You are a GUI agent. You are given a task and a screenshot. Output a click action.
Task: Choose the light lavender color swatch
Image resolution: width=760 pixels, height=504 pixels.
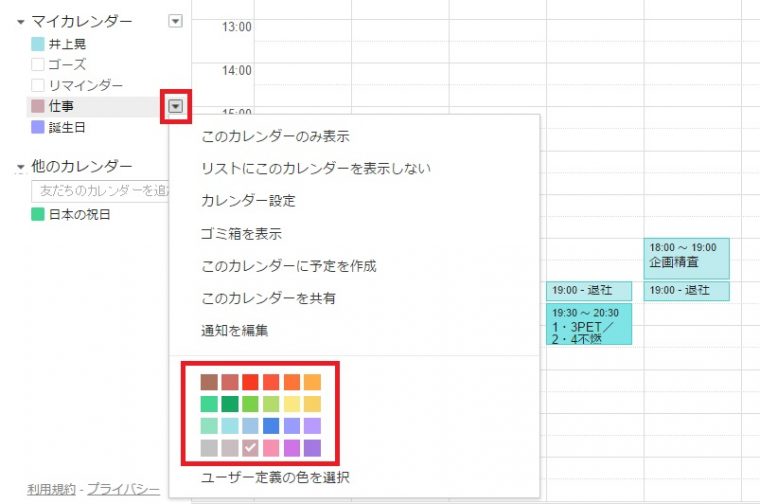coord(313,426)
